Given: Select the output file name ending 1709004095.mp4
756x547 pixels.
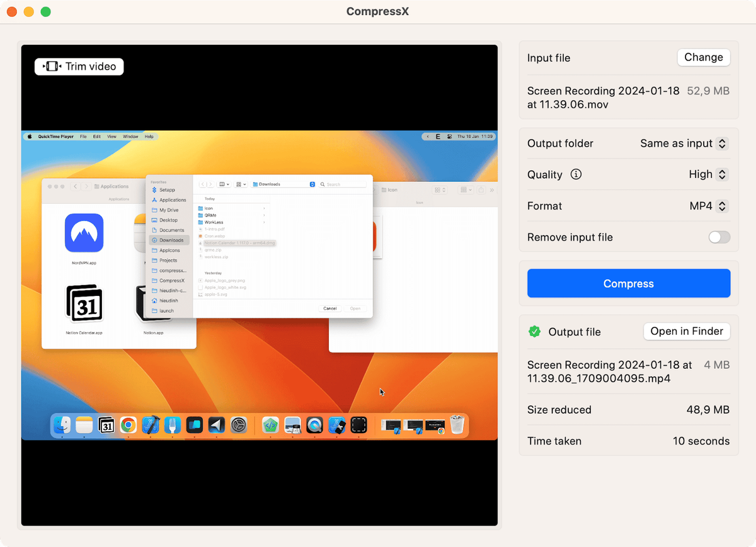Looking at the screenshot, I should pyautogui.click(x=610, y=371).
